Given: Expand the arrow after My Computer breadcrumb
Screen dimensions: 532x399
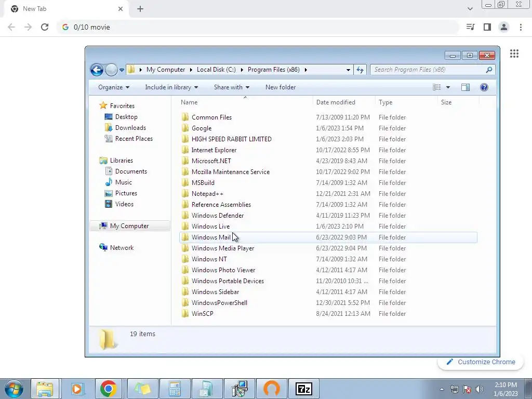Looking at the screenshot, I should [191, 70].
